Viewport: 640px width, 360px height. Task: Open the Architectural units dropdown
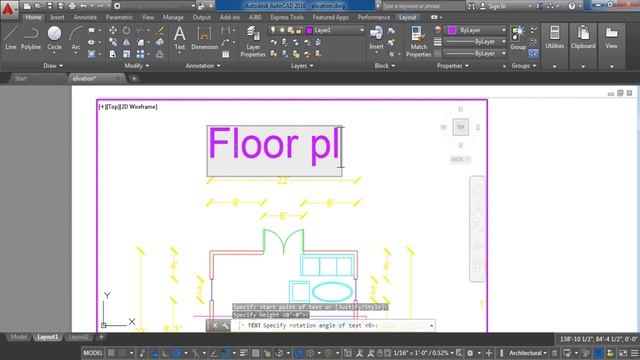tap(528, 353)
